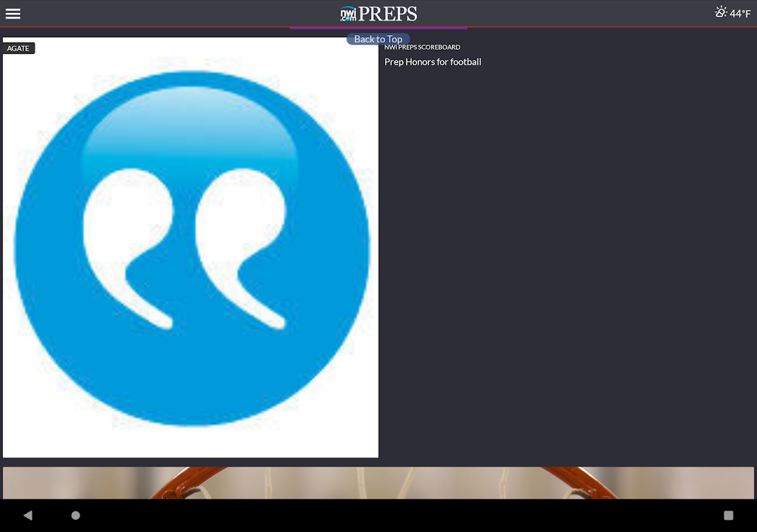
Task: Tap the NWI Preps logo
Action: (x=378, y=13)
